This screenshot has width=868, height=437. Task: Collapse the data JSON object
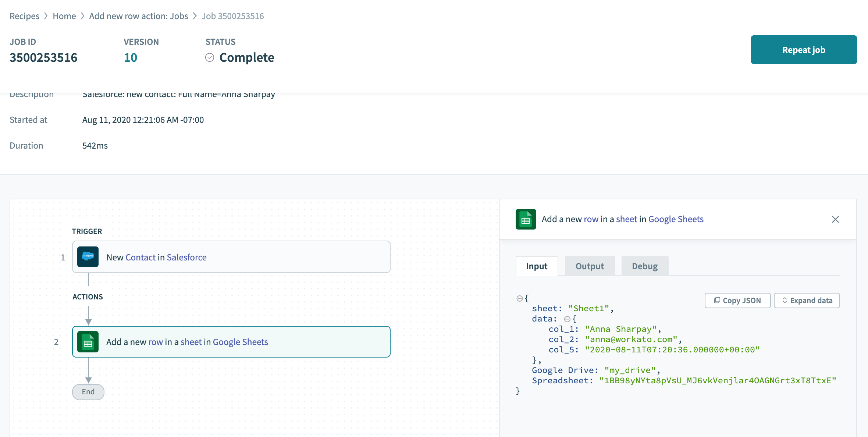point(567,319)
